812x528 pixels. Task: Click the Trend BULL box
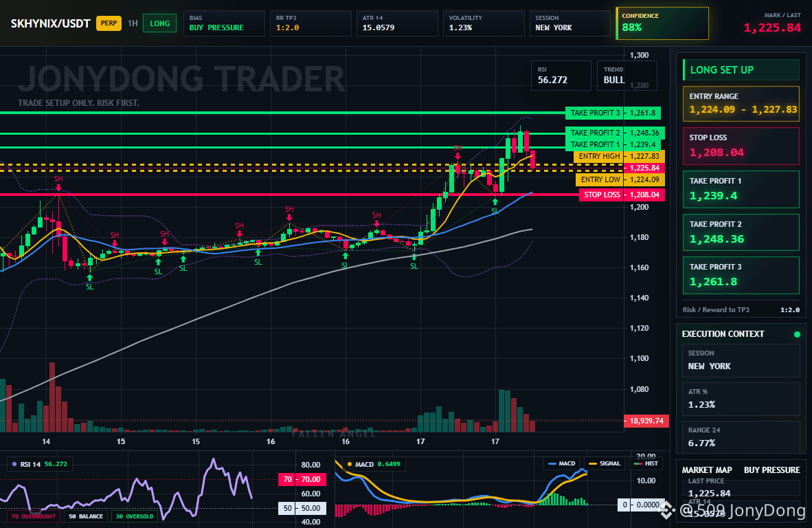627,76
